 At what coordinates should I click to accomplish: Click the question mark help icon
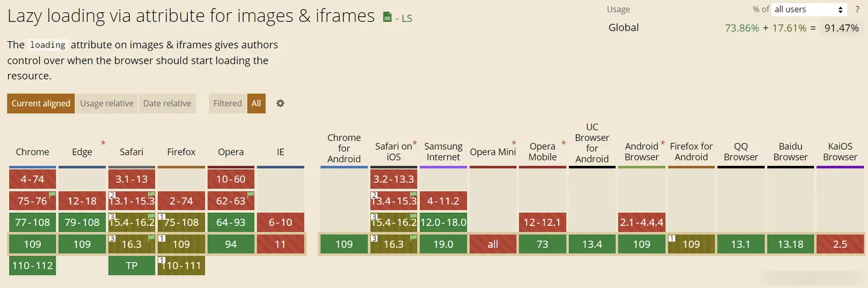click(x=858, y=9)
